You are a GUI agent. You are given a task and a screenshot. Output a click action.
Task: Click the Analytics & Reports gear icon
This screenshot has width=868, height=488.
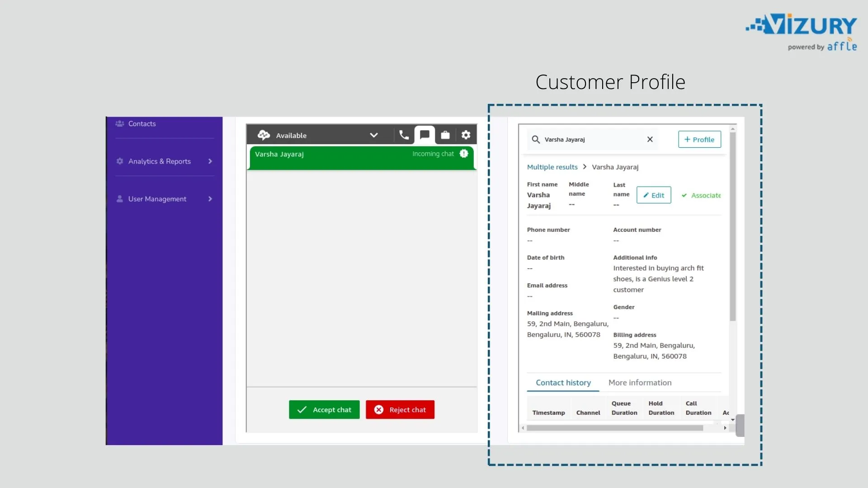[x=120, y=161]
